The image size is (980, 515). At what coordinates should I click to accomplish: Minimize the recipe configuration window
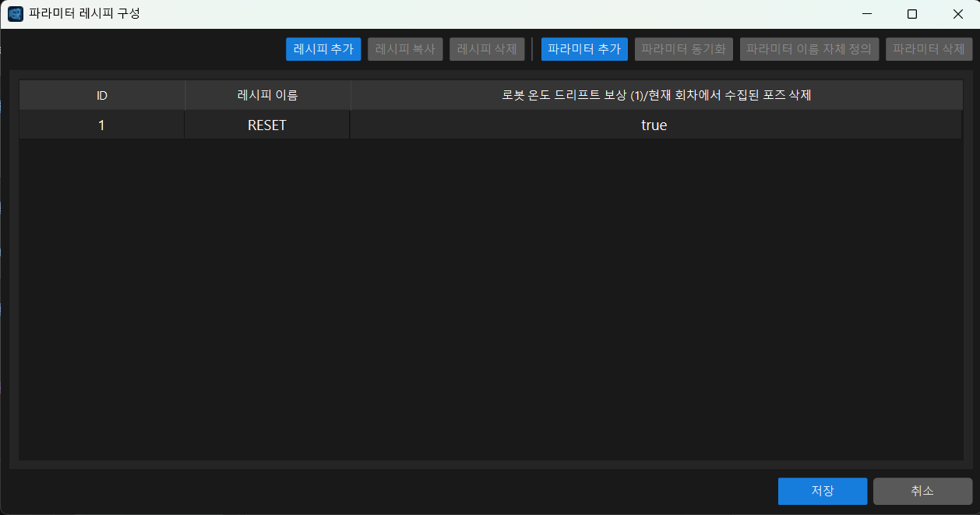[866, 14]
